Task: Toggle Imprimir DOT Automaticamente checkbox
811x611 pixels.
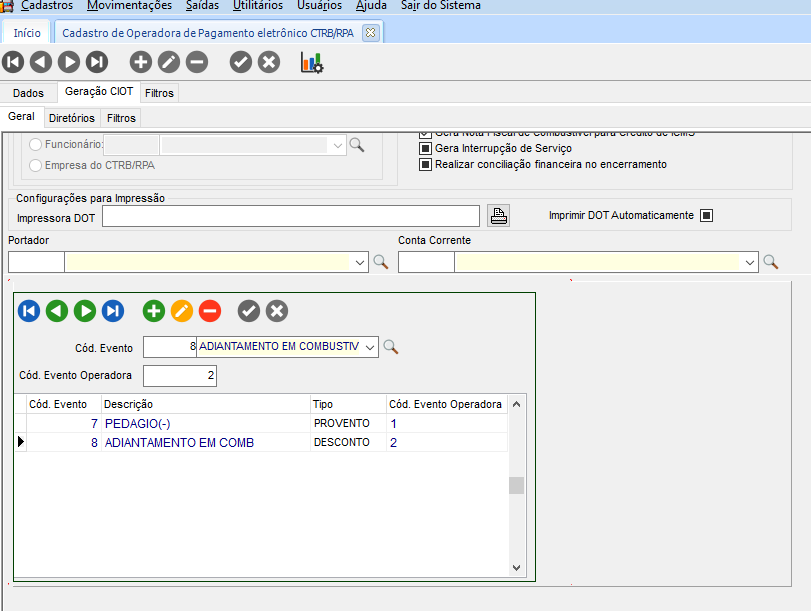Action: (x=707, y=215)
